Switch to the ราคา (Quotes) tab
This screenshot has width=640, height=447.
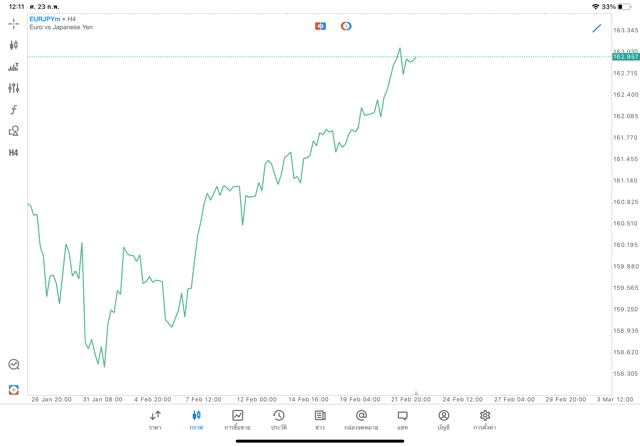(x=155, y=419)
